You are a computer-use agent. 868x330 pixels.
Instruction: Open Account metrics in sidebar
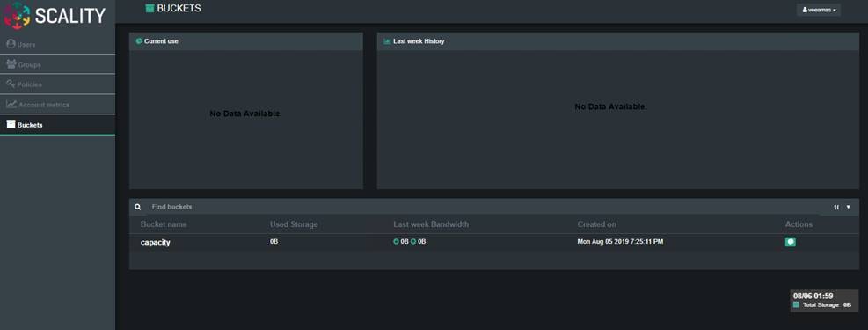[57, 104]
